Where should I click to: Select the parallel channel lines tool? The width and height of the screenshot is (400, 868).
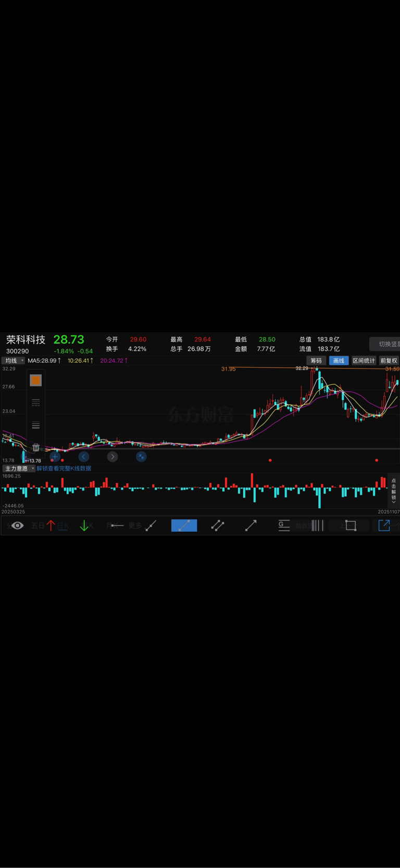218,525
